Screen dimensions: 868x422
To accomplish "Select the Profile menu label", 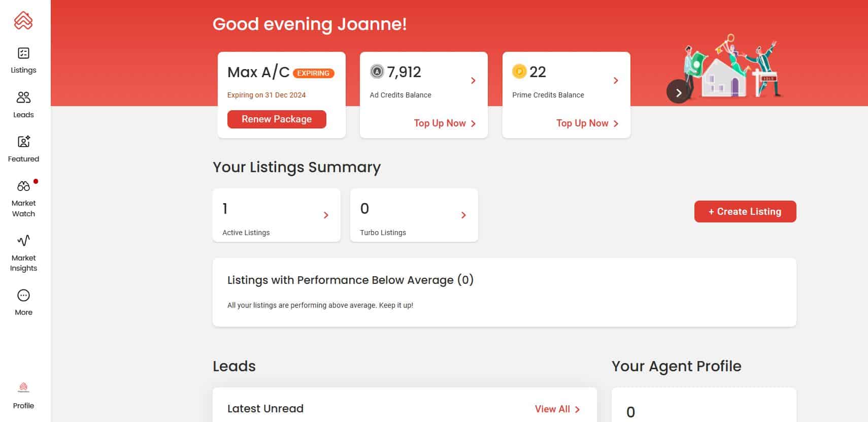I will point(23,406).
